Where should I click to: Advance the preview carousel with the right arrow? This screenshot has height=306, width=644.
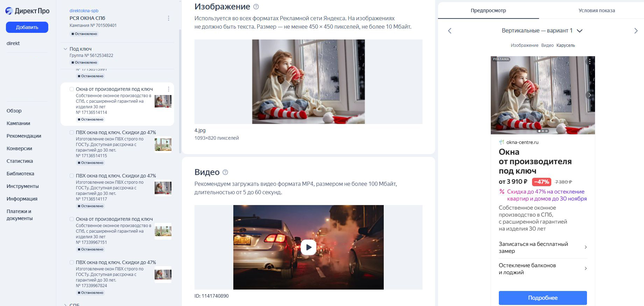(589, 95)
